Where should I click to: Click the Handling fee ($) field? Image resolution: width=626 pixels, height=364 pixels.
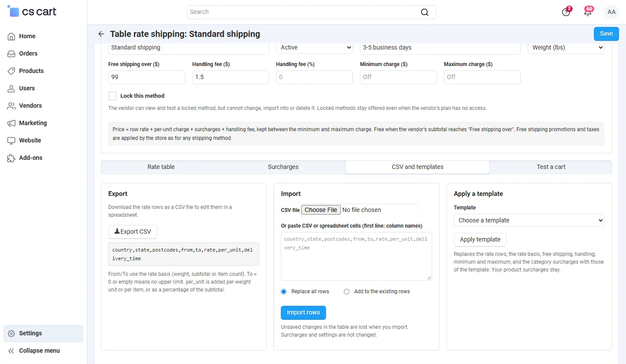(230, 77)
